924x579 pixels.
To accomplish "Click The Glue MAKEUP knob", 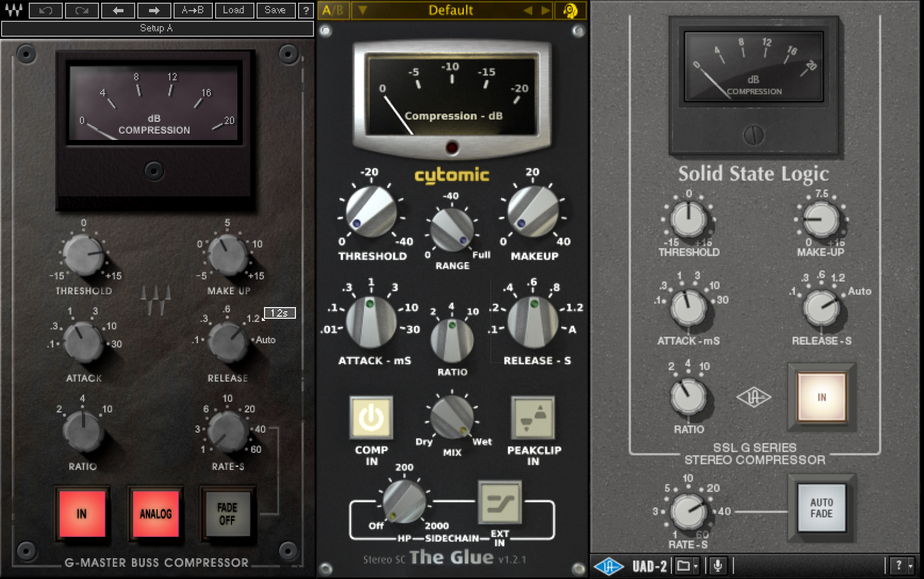I will tap(533, 211).
